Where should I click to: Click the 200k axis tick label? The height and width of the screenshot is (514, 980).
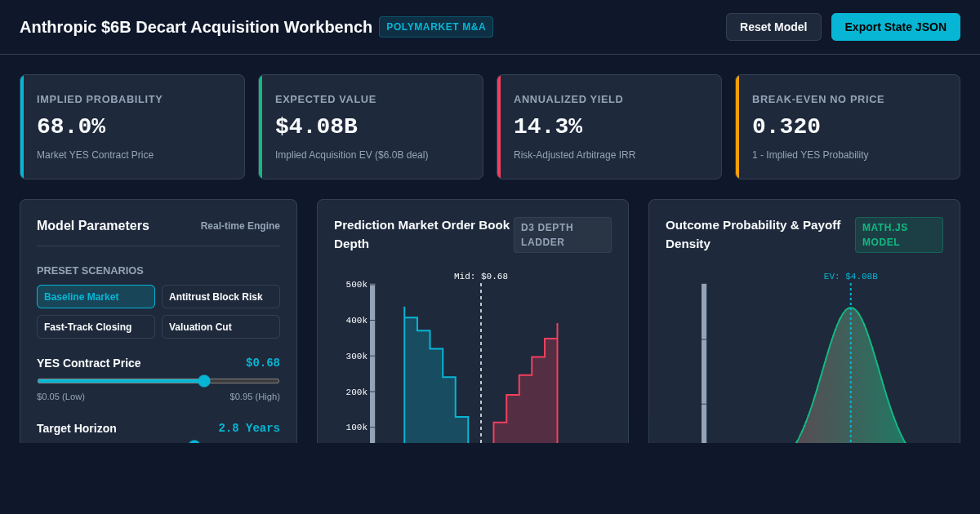[357, 392]
